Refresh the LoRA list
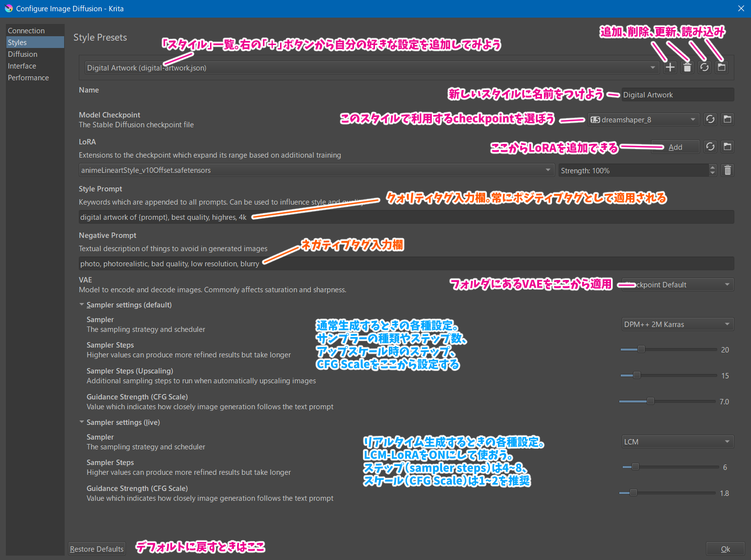The image size is (751, 560). pos(710,146)
